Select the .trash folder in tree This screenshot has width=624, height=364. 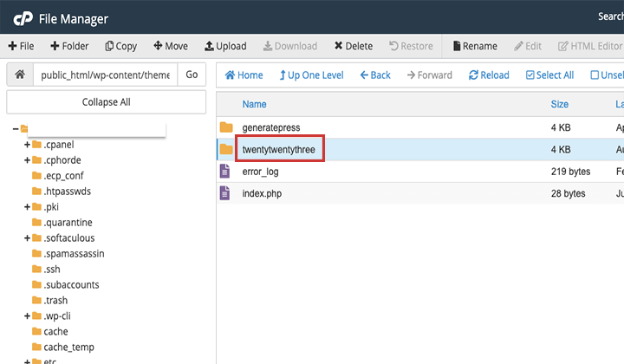(x=55, y=301)
